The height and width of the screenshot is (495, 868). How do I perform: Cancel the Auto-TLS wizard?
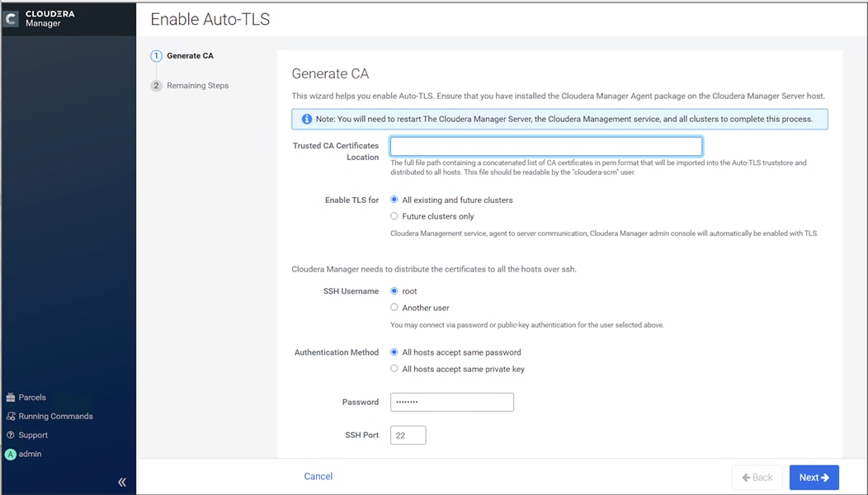pyautogui.click(x=318, y=477)
